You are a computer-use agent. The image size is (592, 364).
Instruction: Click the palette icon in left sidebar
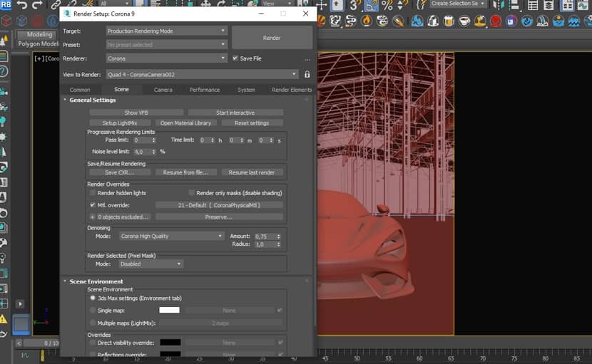click(4, 242)
